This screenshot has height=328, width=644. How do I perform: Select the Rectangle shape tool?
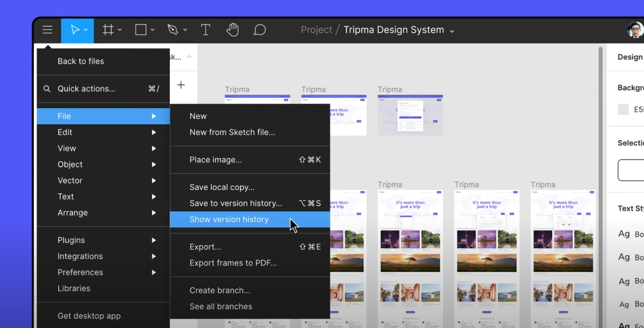tap(141, 30)
